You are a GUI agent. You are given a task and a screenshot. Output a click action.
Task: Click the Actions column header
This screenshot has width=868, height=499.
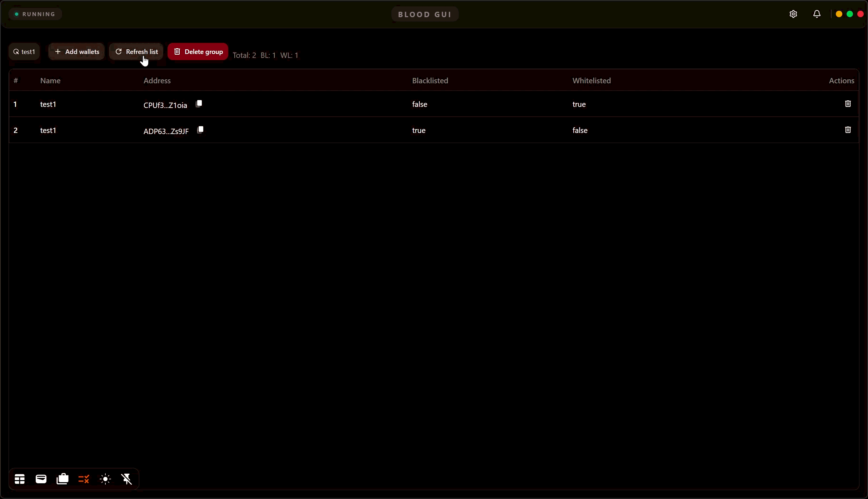coord(842,81)
